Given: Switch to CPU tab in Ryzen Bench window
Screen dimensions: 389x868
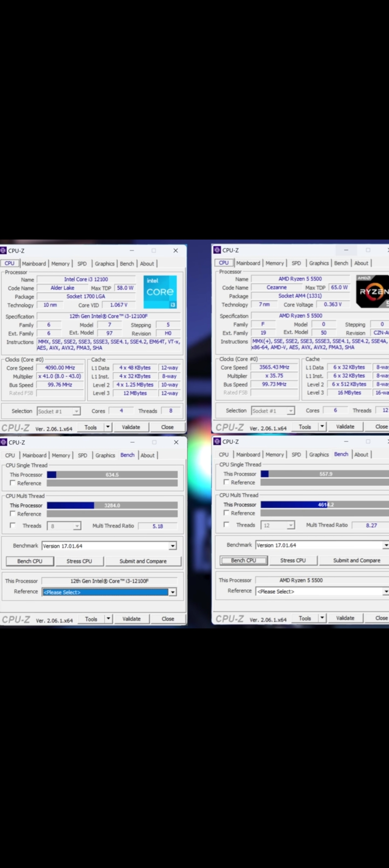Looking at the screenshot, I should coord(224,455).
